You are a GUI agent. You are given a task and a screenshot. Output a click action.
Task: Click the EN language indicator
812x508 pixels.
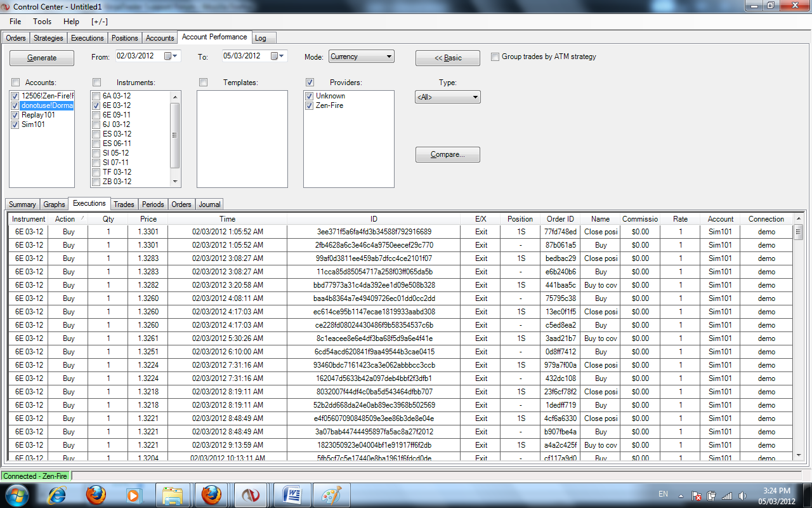click(x=663, y=494)
